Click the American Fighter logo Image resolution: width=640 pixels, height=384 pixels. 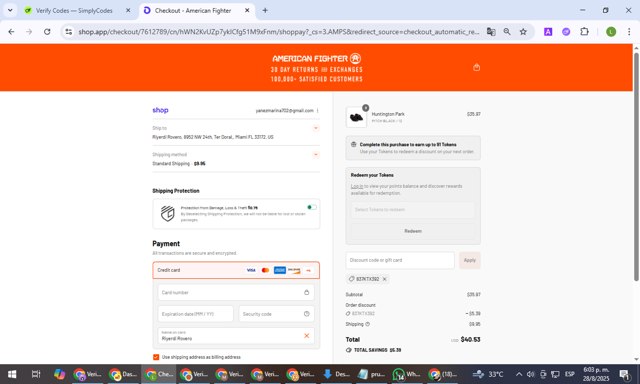click(317, 59)
